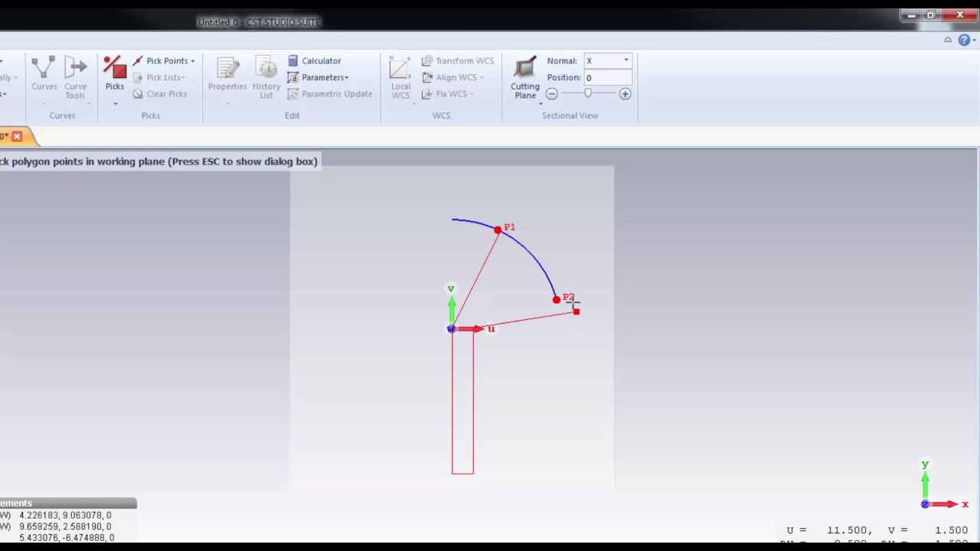
Task: Toggle the Local WCS
Action: (400, 77)
